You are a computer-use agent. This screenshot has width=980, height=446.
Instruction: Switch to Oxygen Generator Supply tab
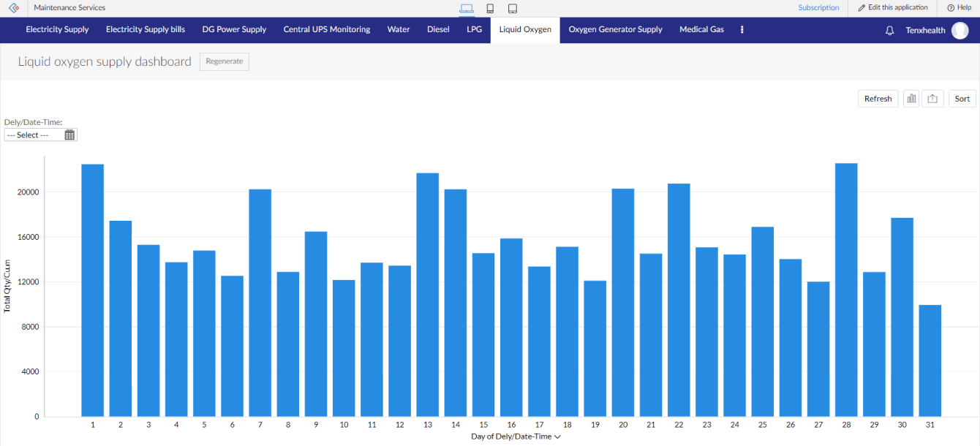pyautogui.click(x=615, y=30)
